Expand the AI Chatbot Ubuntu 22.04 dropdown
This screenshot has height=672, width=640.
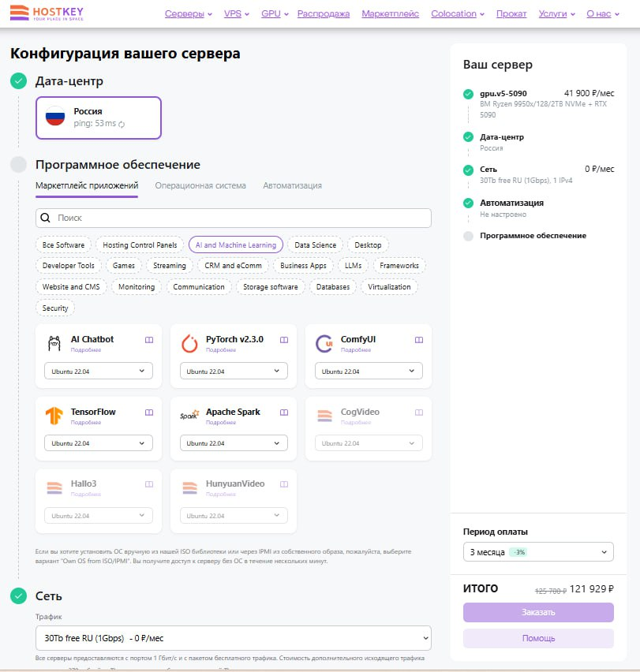pos(99,371)
